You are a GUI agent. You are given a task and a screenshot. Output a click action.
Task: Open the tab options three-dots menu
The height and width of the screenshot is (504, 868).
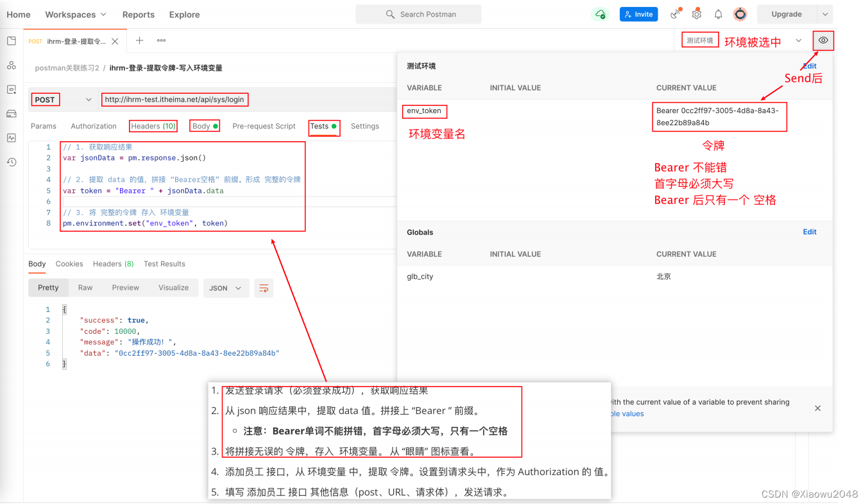click(161, 40)
